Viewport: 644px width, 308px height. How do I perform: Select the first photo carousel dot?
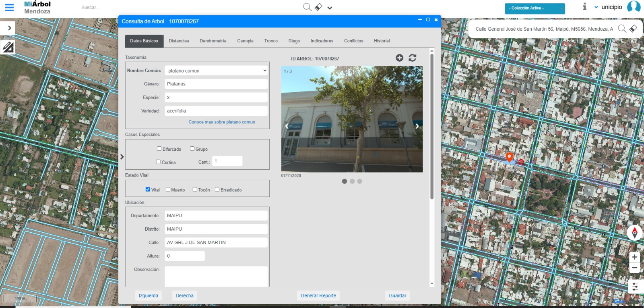345,181
